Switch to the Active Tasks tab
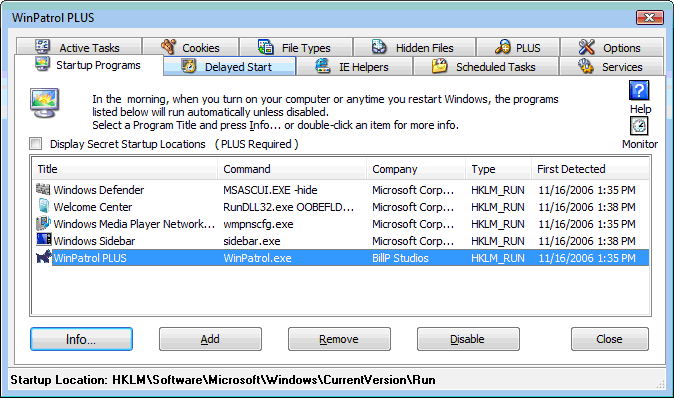The height and width of the screenshot is (398, 674). point(79,47)
